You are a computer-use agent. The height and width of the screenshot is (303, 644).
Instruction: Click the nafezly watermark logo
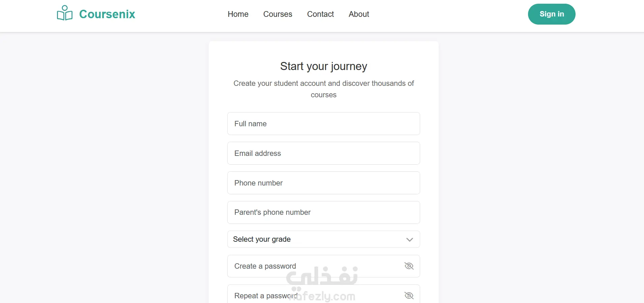(x=322, y=283)
